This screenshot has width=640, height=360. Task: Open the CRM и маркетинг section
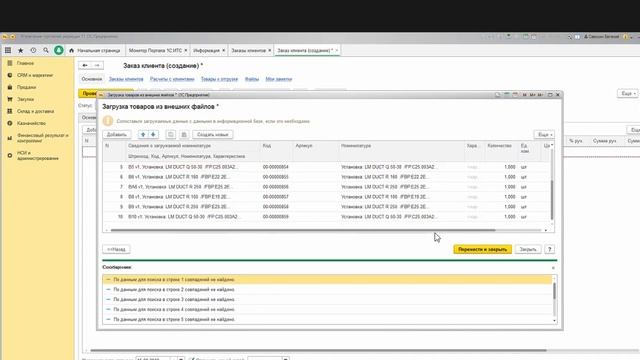pos(35,75)
